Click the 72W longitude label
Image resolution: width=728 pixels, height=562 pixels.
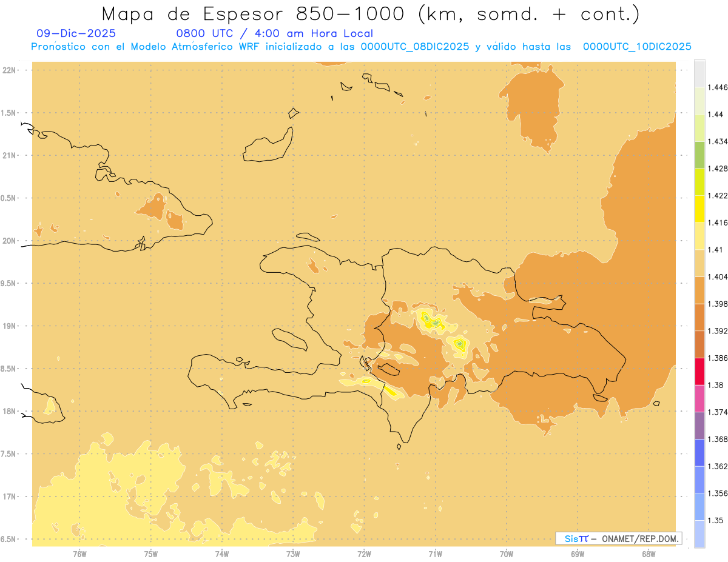coord(364,554)
